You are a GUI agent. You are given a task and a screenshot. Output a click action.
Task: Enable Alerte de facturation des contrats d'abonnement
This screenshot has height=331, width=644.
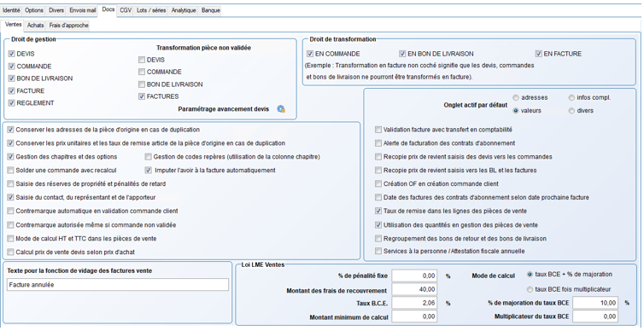click(x=378, y=143)
